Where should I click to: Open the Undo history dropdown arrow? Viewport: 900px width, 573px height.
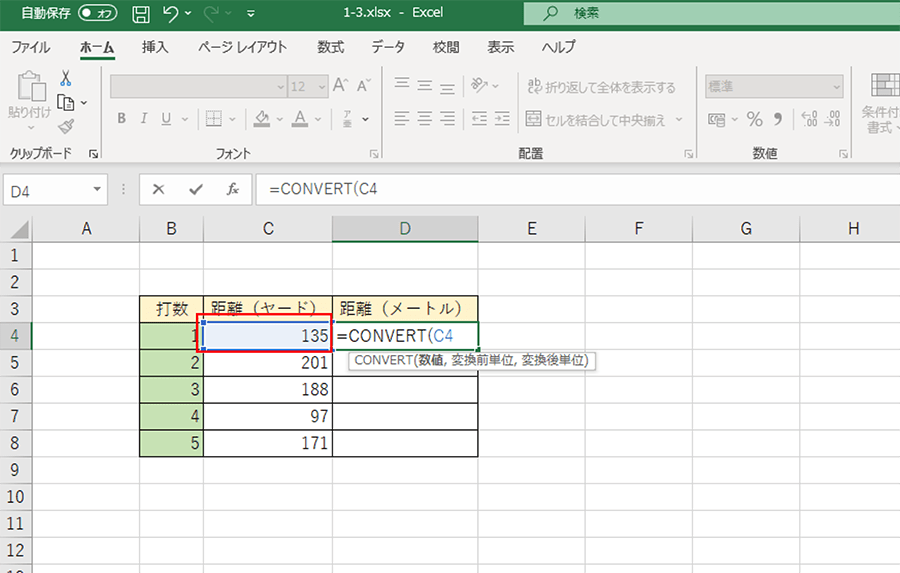point(188,13)
